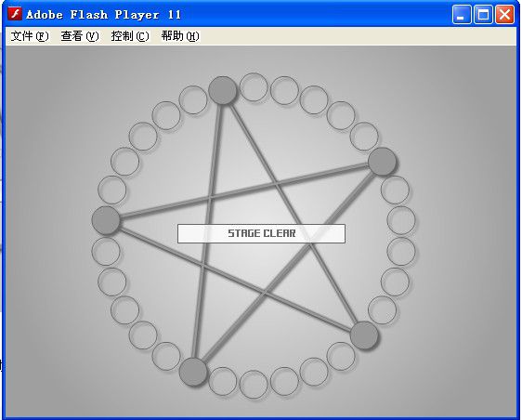
Task: Click empty circle right of bottom-left filled node
Action: (223, 381)
